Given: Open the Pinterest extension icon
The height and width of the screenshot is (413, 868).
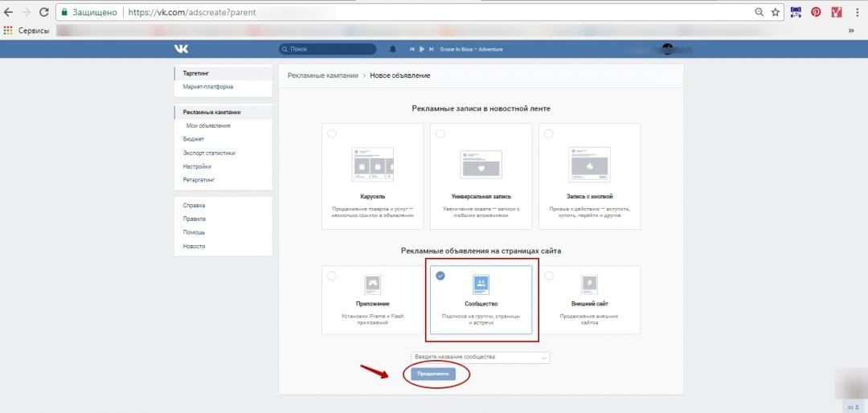Looking at the screenshot, I should pos(816,12).
